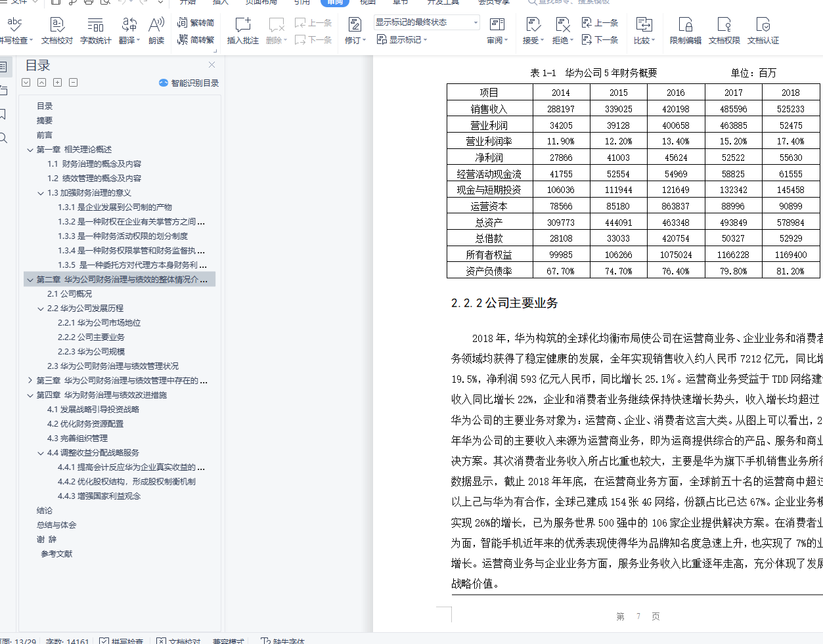Click the 审阅 review pane icon
Image resolution: width=823 pixels, height=644 pixels.
497,25
